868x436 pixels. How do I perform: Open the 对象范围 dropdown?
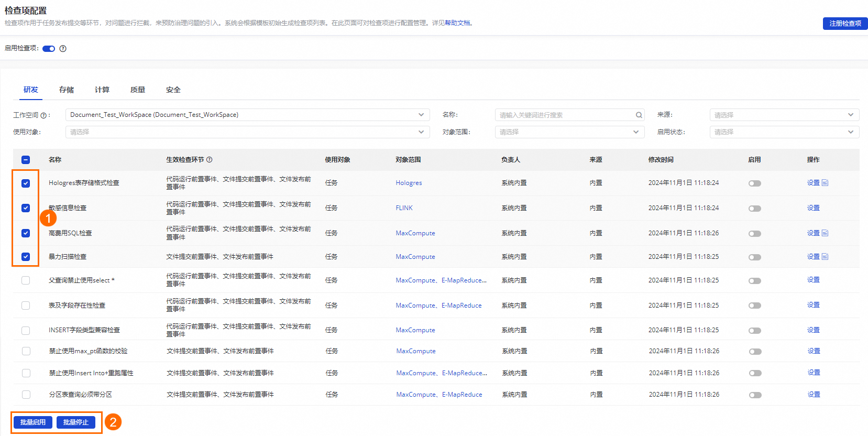[569, 132]
